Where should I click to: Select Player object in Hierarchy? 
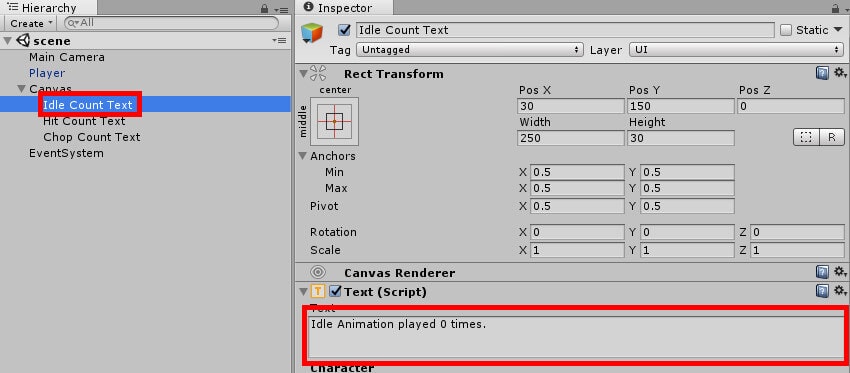pos(47,73)
